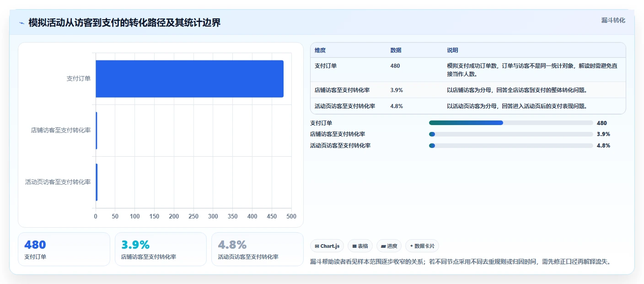Viewport: 644px width, 284px height.
Task: Select the Chart.js chip
Action: (327, 246)
